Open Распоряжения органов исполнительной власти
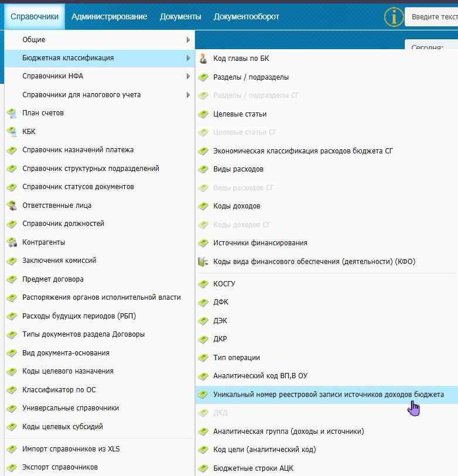The height and width of the screenshot is (476, 458). tap(100, 297)
